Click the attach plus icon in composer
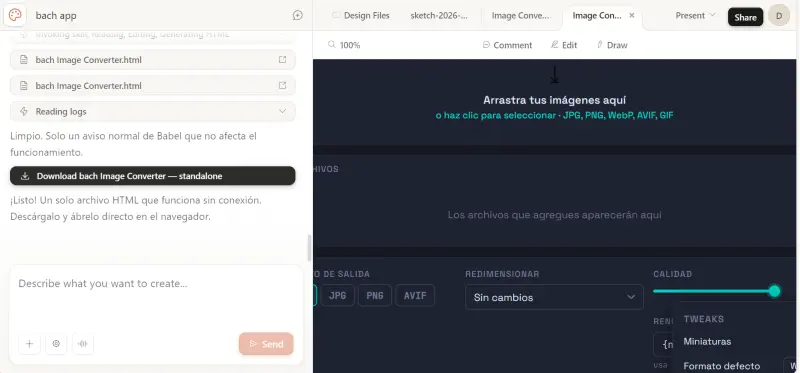The width and height of the screenshot is (800, 373). pos(30,344)
